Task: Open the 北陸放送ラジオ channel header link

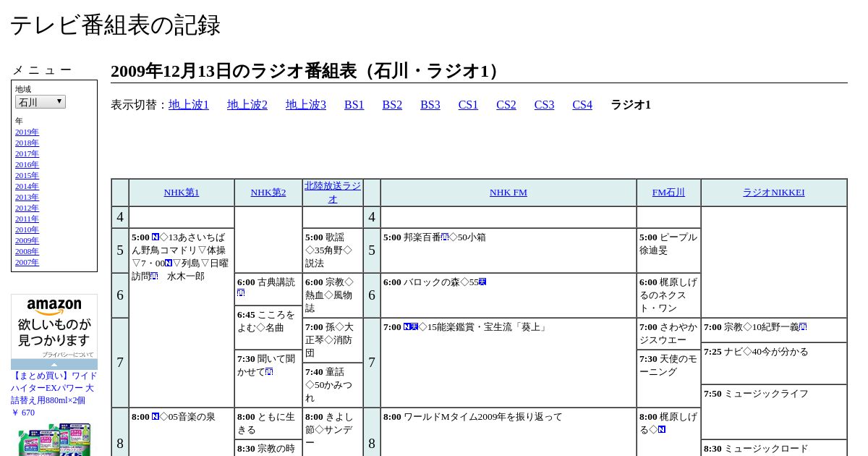Action: coord(333,193)
